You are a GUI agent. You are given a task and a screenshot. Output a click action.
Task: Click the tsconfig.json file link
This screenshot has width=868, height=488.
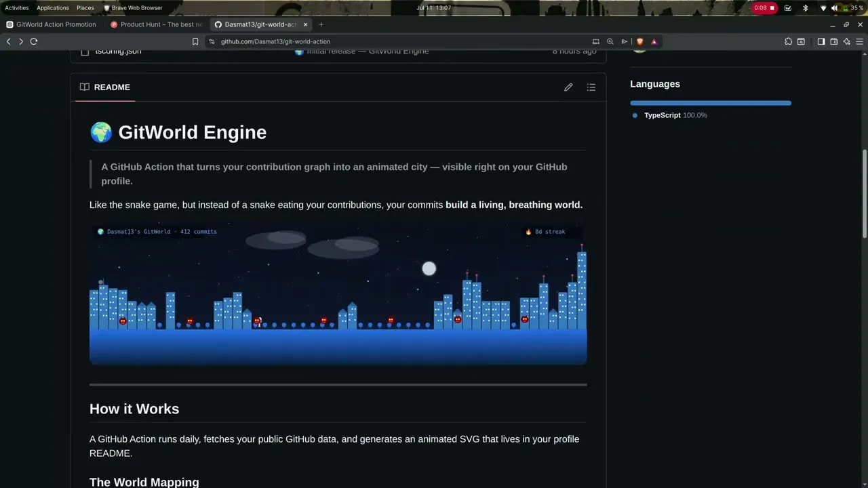pos(118,52)
